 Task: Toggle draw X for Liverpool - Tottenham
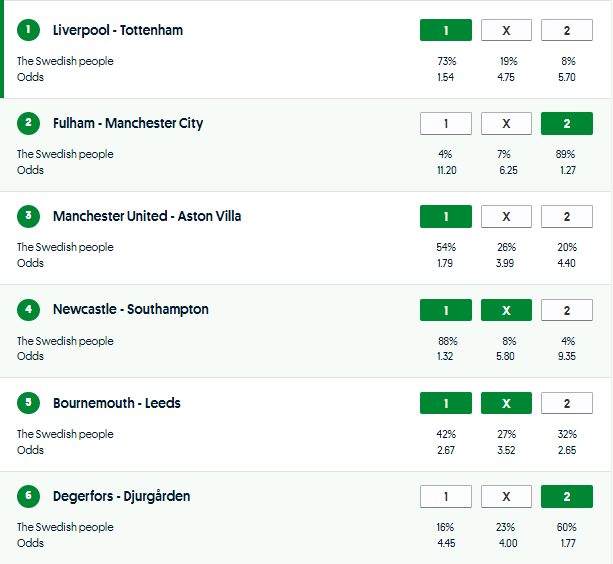point(506,30)
